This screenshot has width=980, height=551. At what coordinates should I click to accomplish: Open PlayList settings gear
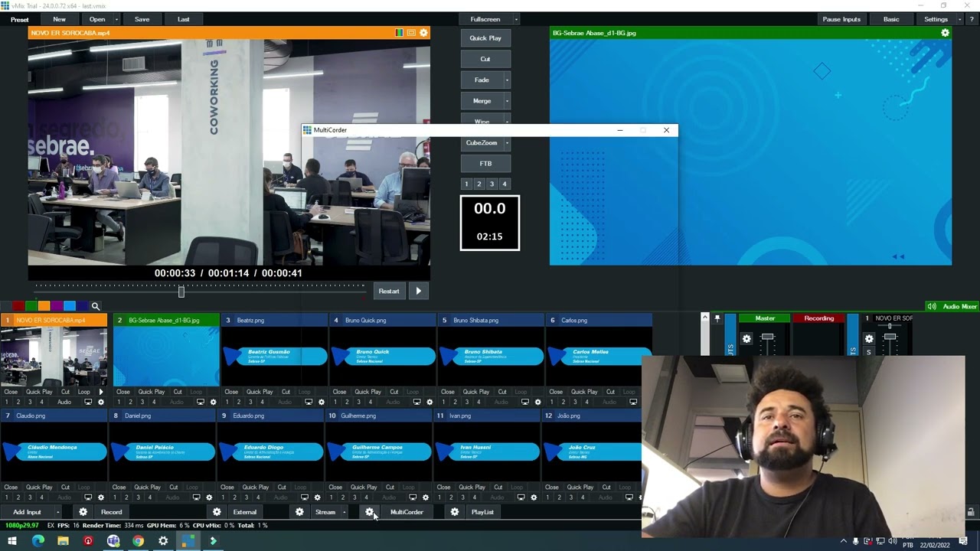(x=455, y=512)
